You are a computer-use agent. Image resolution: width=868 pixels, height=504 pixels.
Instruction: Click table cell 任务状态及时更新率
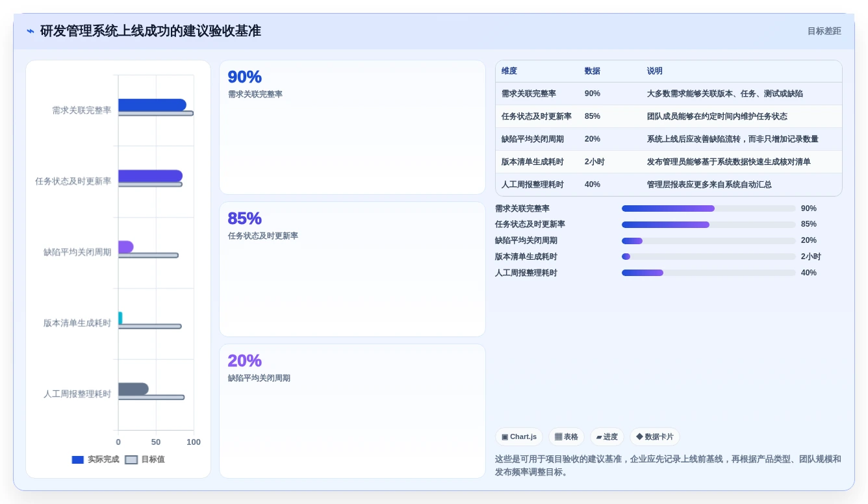(536, 116)
